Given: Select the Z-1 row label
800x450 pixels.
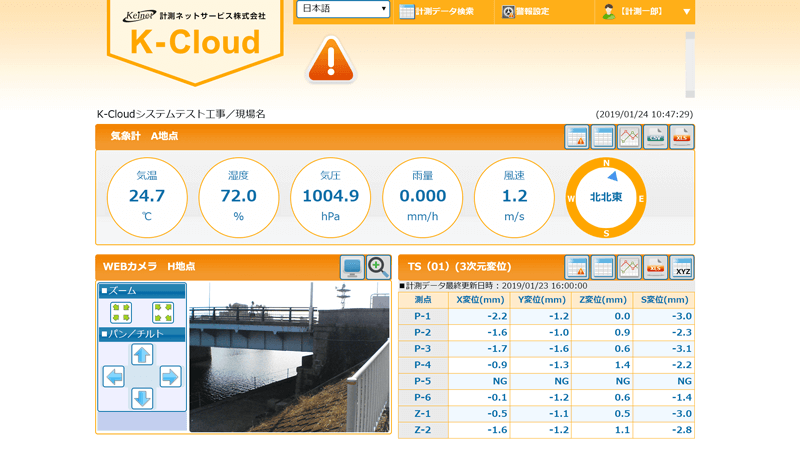Looking at the screenshot, I should (423, 414).
